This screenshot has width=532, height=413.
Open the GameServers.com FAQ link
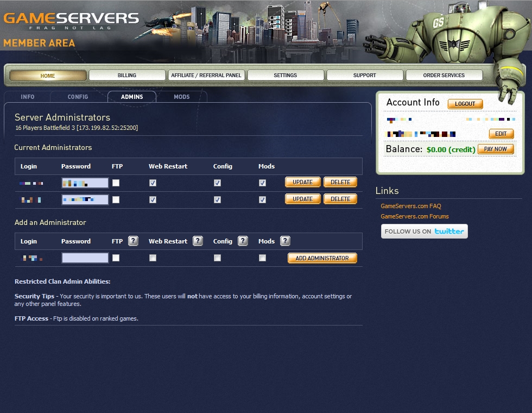411,206
